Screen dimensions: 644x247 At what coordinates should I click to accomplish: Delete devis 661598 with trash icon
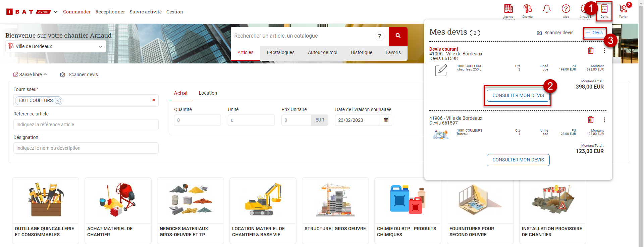point(591,51)
